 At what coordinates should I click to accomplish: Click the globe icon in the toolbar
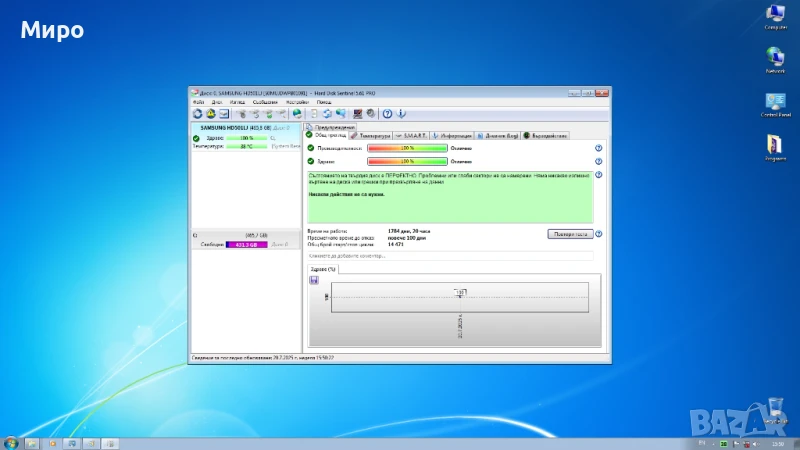coord(297,114)
